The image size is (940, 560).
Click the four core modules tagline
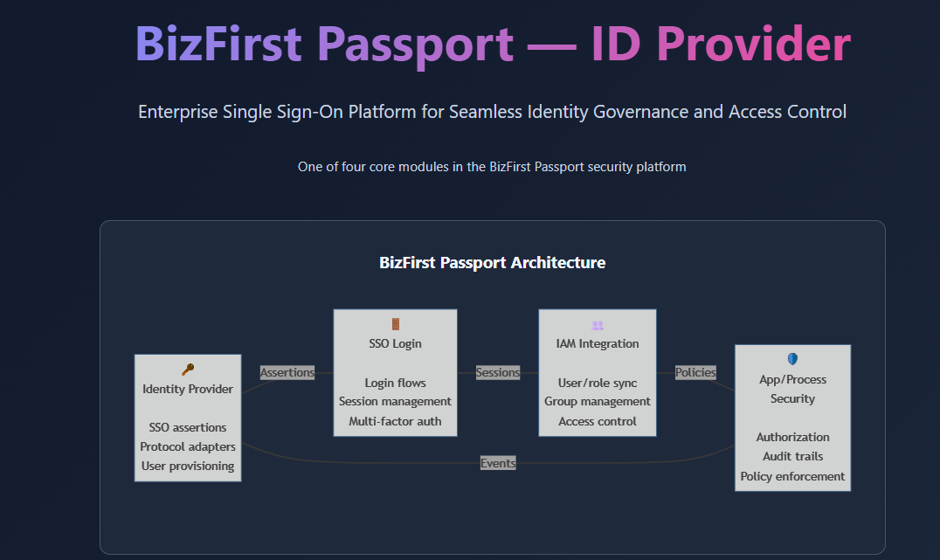point(492,166)
